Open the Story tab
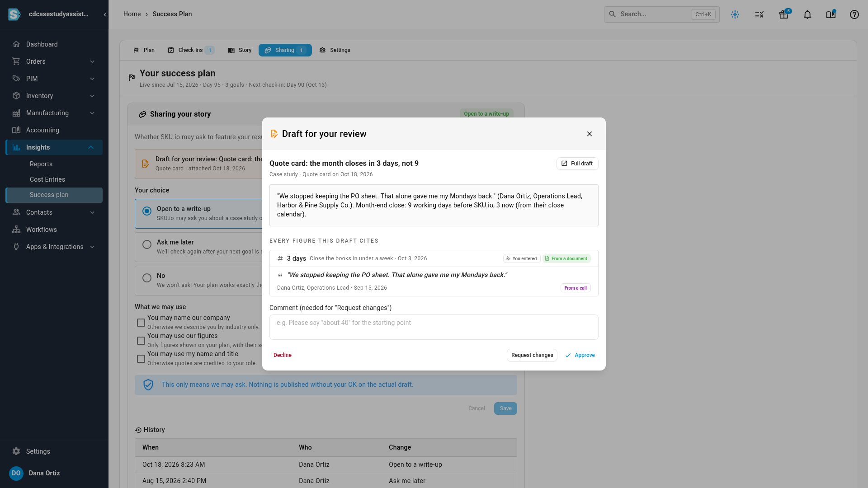Viewport: 868px width, 488px height. click(x=240, y=50)
